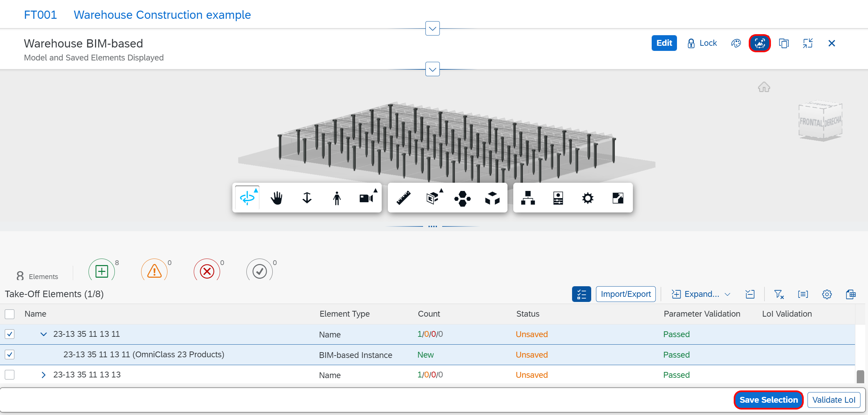The image size is (868, 415).
Task: Filter by error elements red cross icon
Action: [207, 272]
